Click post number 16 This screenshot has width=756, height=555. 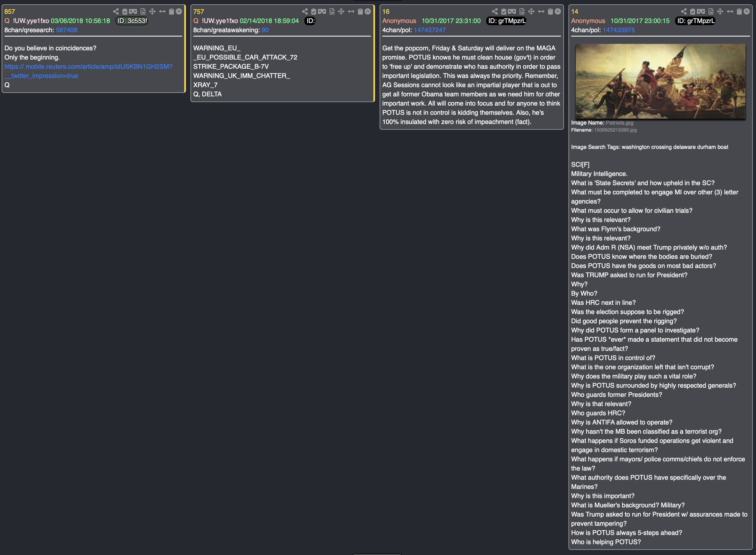pyautogui.click(x=386, y=11)
